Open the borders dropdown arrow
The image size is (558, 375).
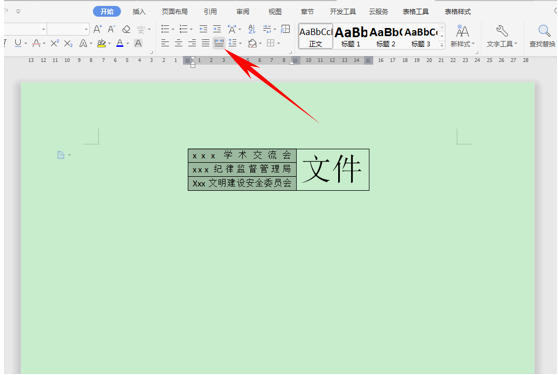pos(278,44)
